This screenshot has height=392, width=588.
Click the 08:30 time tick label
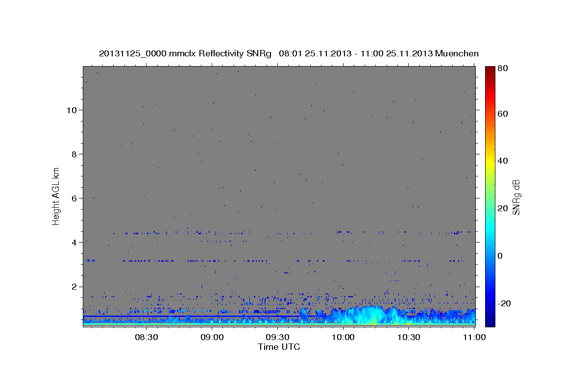coord(146,337)
